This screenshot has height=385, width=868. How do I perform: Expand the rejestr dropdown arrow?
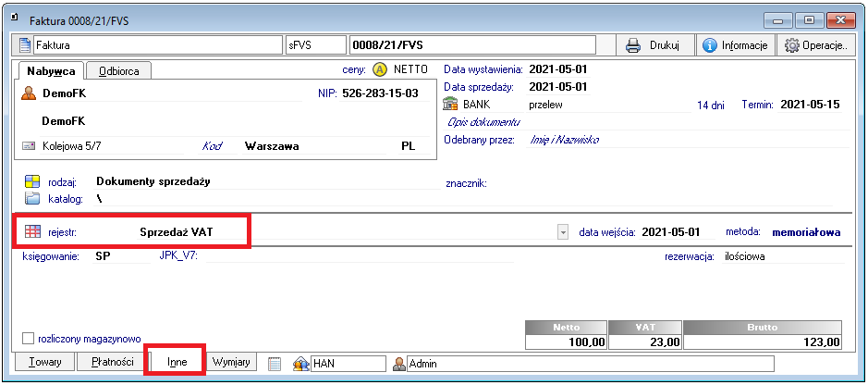pos(563,232)
